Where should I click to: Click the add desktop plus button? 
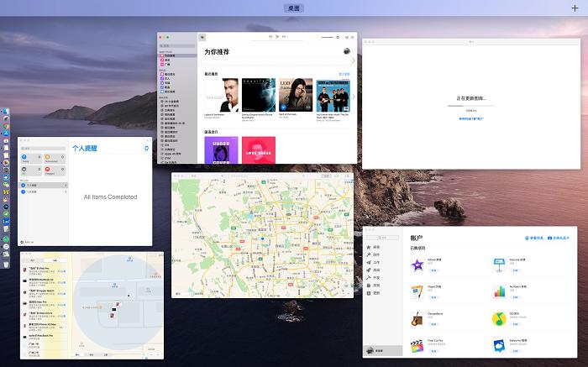click(x=574, y=8)
